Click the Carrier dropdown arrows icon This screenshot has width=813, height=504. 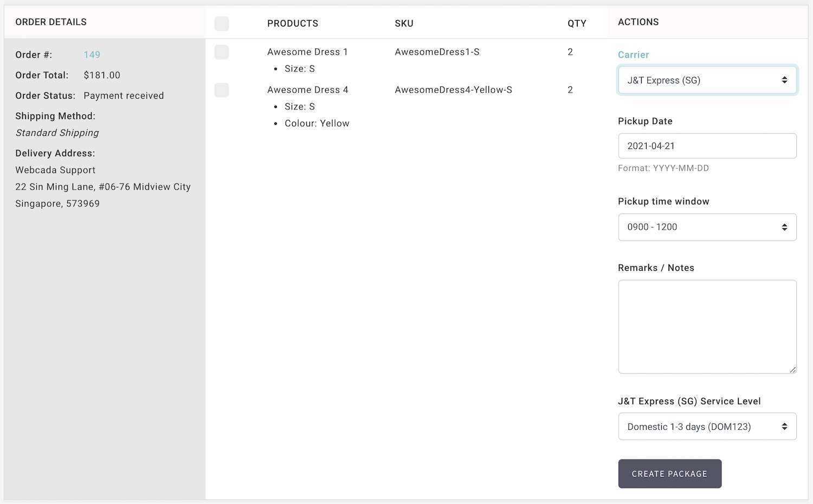(784, 80)
